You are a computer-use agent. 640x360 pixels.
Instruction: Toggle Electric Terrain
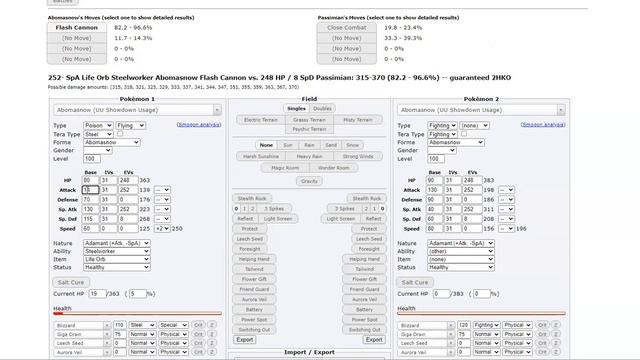tap(261, 120)
